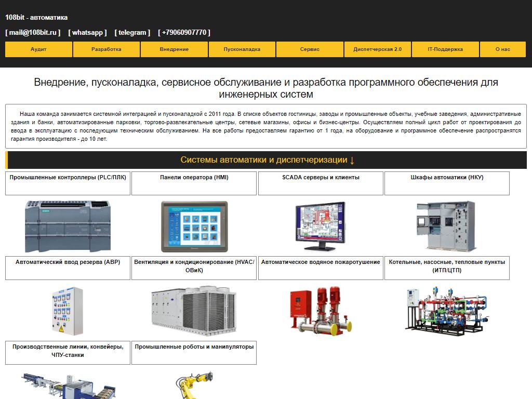Click the SCADA monitor image
Viewport: 532px width, 399px height.
[x=321, y=226]
